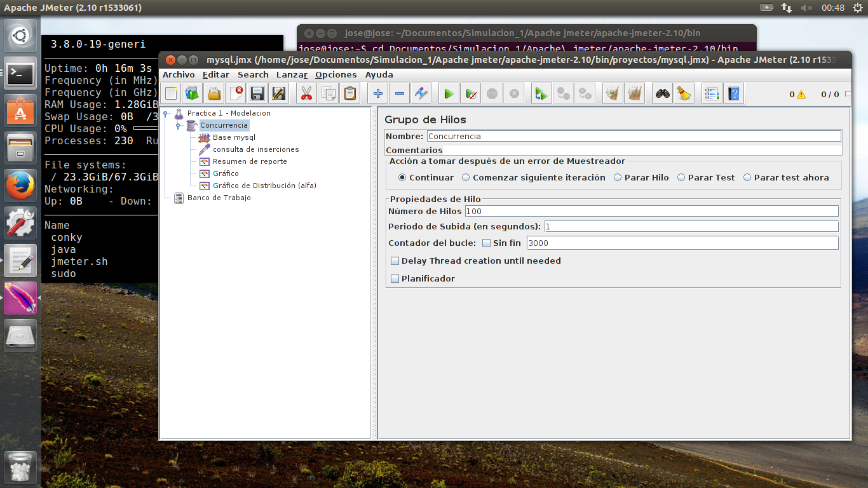Click the system gear menu in top bar
Viewport: 868px width, 488px height.
click(857, 8)
